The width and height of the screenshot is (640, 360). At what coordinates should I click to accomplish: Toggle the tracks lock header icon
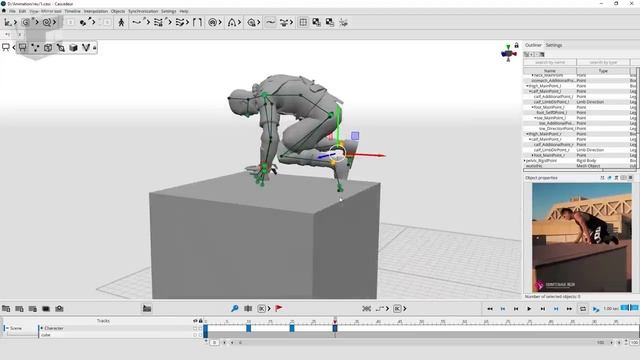pyautogui.click(x=200, y=321)
